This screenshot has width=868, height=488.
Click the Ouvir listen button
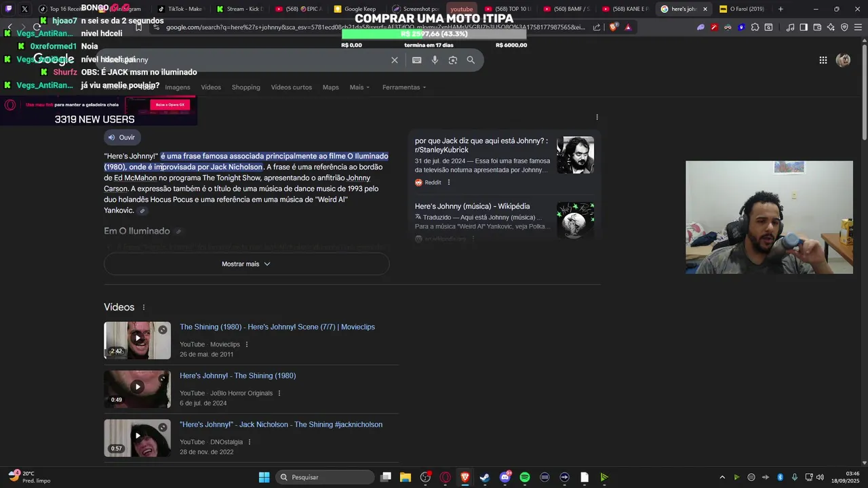click(122, 137)
